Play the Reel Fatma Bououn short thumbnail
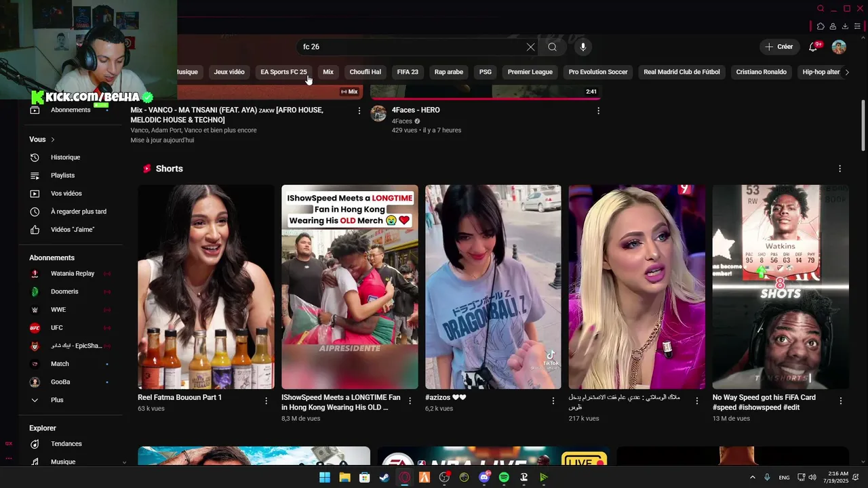The image size is (868, 488). (206, 287)
